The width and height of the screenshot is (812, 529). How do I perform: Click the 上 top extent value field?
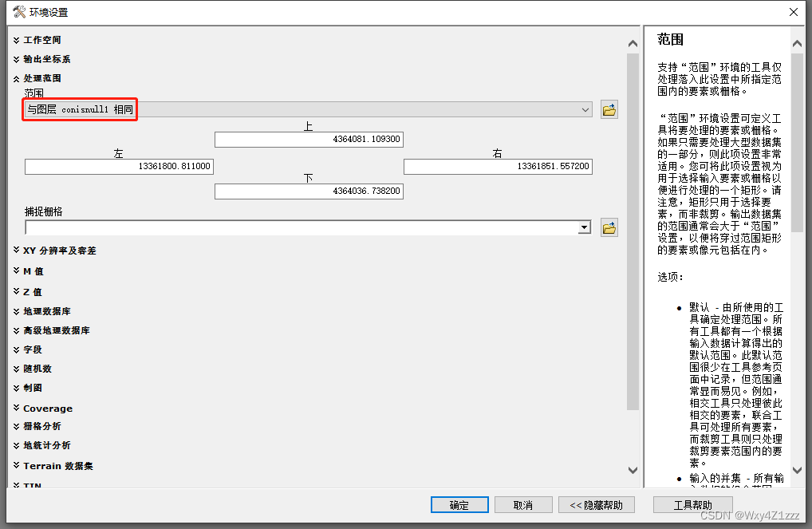[x=309, y=140]
